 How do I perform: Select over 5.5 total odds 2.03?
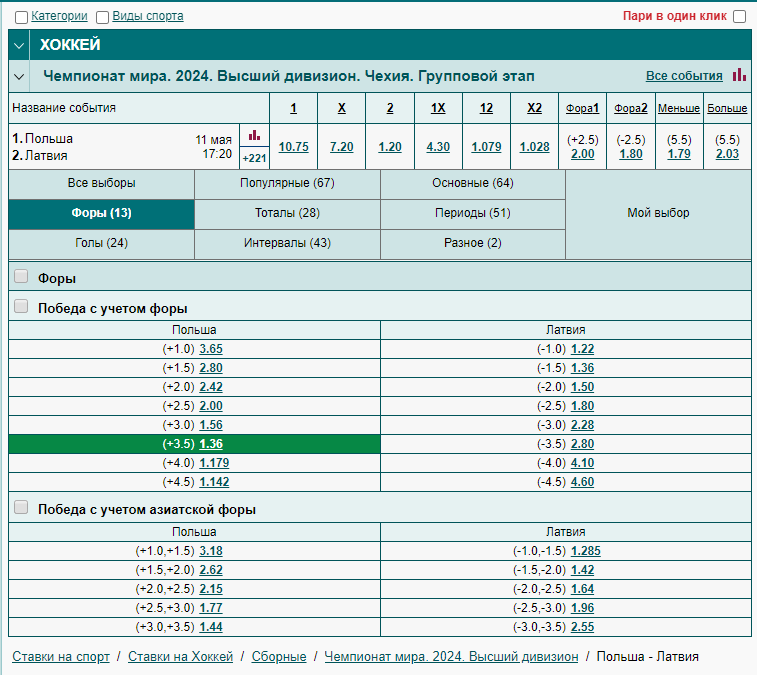[x=727, y=154]
